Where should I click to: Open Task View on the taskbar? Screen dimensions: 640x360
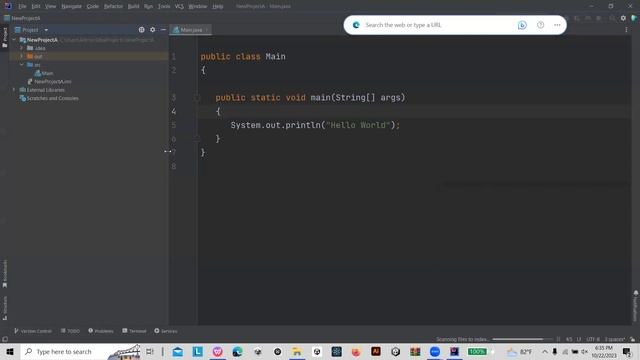coord(150,351)
